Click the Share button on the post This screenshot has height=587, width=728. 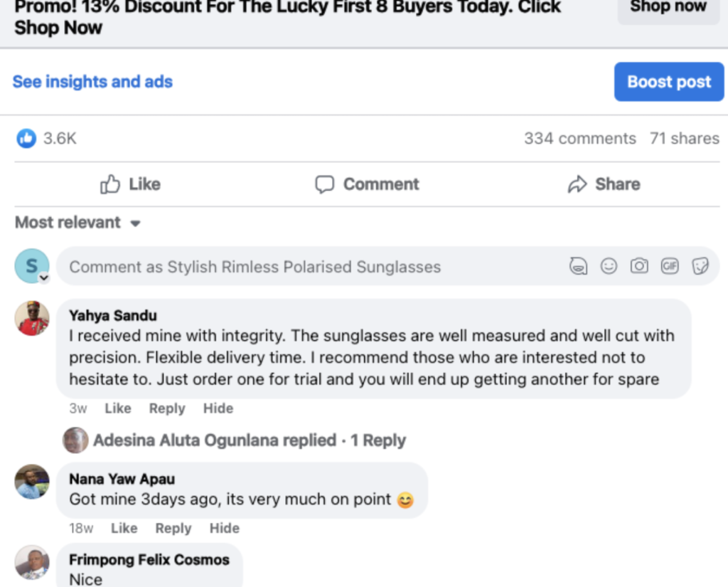coord(604,184)
